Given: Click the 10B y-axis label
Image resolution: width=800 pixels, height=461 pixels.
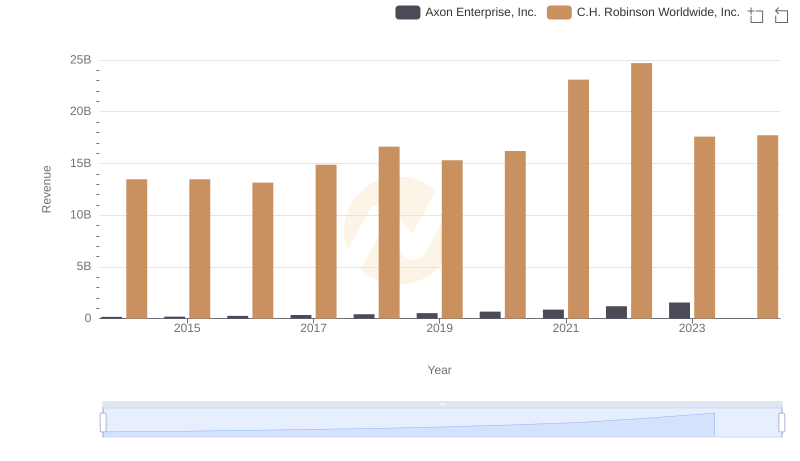Looking at the screenshot, I should (81, 215).
